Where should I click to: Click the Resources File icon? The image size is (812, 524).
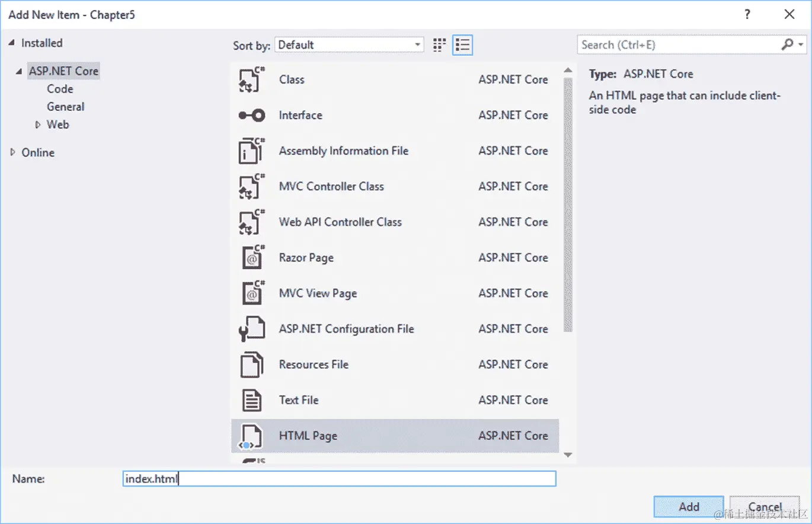pos(251,364)
